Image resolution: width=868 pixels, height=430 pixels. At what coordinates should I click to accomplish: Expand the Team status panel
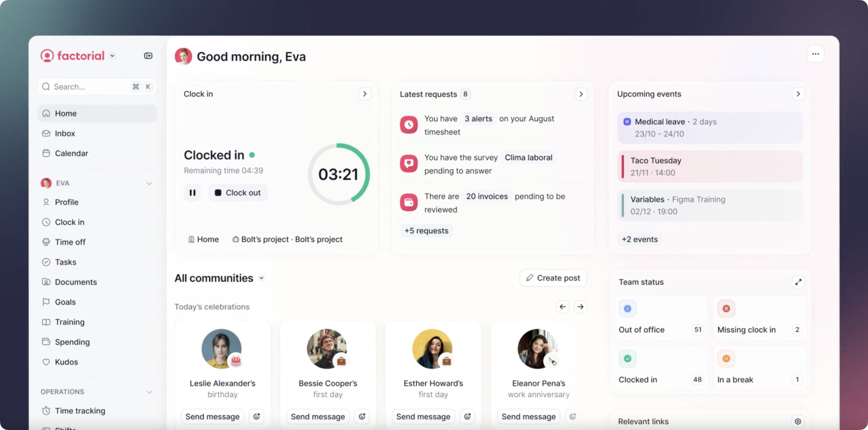798,282
